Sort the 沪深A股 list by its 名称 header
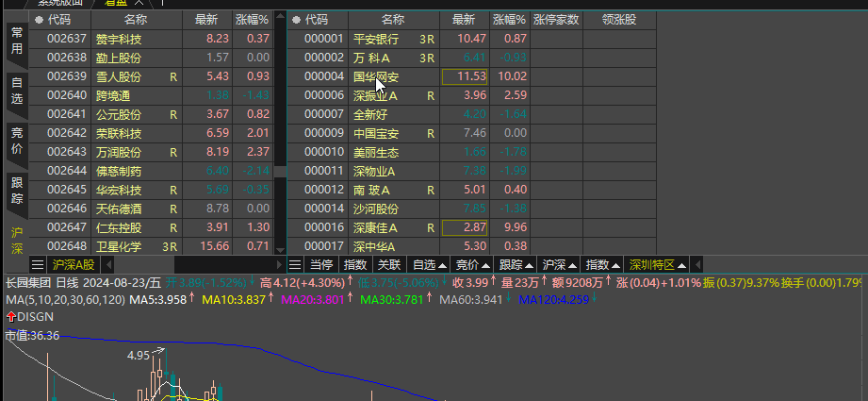868x401 pixels. click(x=136, y=20)
